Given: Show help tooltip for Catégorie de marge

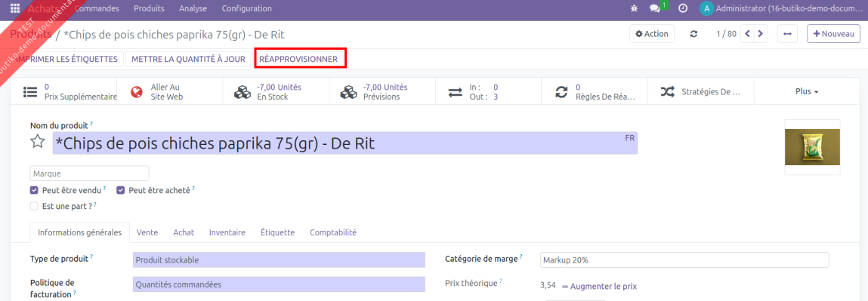Looking at the screenshot, I should pyautogui.click(x=521, y=256).
